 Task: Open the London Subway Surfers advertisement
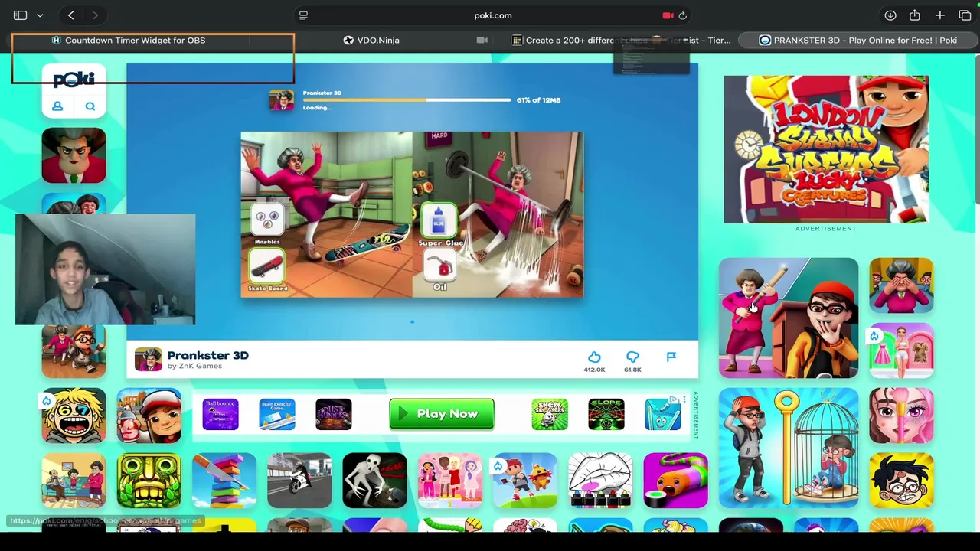pyautogui.click(x=826, y=149)
